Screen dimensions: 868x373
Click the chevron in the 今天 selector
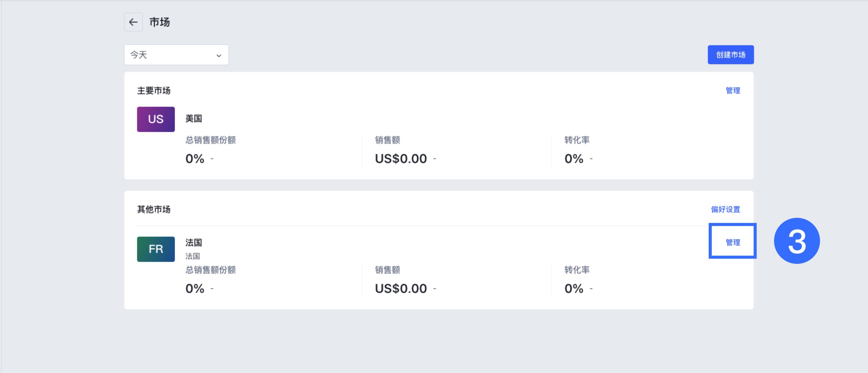pyautogui.click(x=219, y=55)
